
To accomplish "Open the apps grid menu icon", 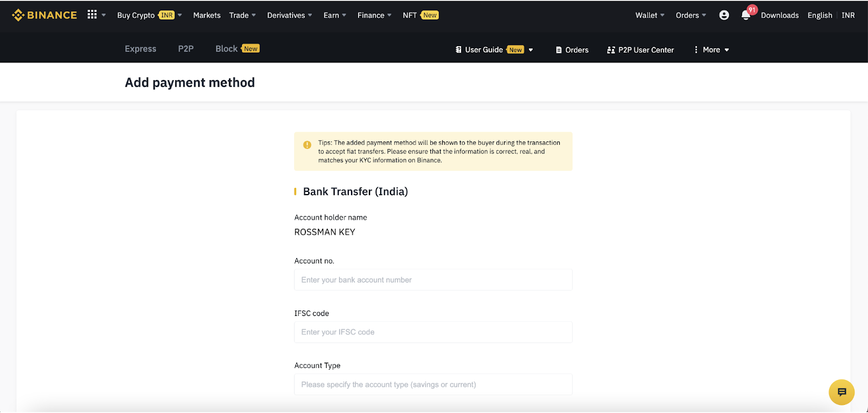I will point(92,15).
